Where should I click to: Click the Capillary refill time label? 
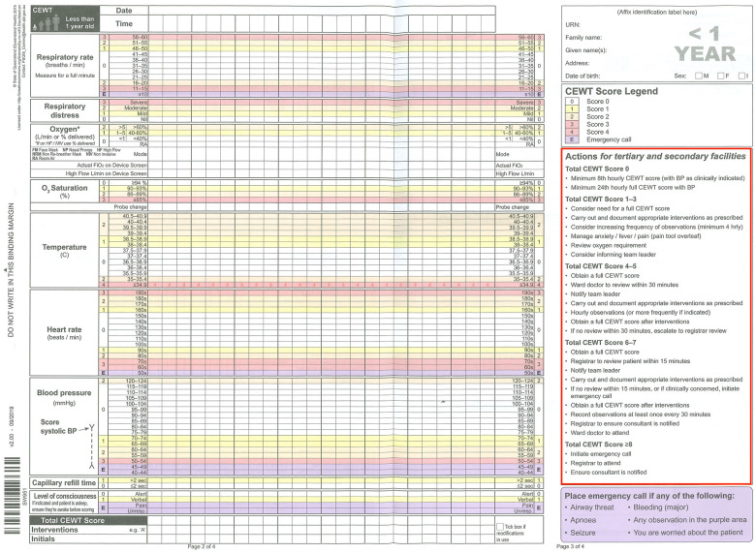coord(64,482)
